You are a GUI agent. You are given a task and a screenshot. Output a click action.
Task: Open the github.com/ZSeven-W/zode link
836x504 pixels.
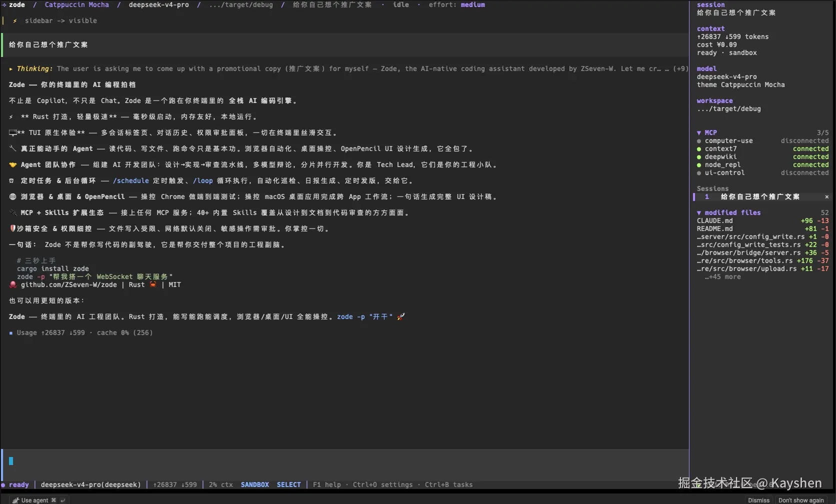[x=69, y=285]
